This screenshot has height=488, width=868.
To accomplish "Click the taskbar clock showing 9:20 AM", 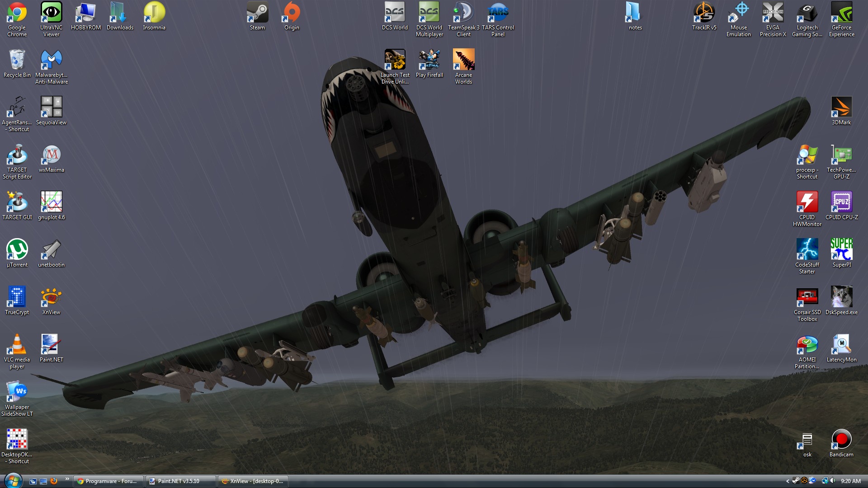I will tap(850, 481).
